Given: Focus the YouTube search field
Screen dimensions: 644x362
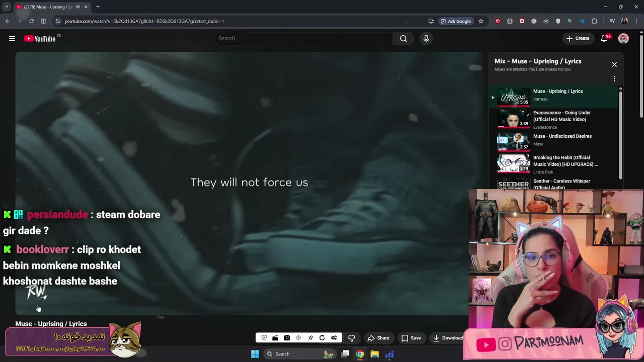Looking at the screenshot, I should (303, 39).
